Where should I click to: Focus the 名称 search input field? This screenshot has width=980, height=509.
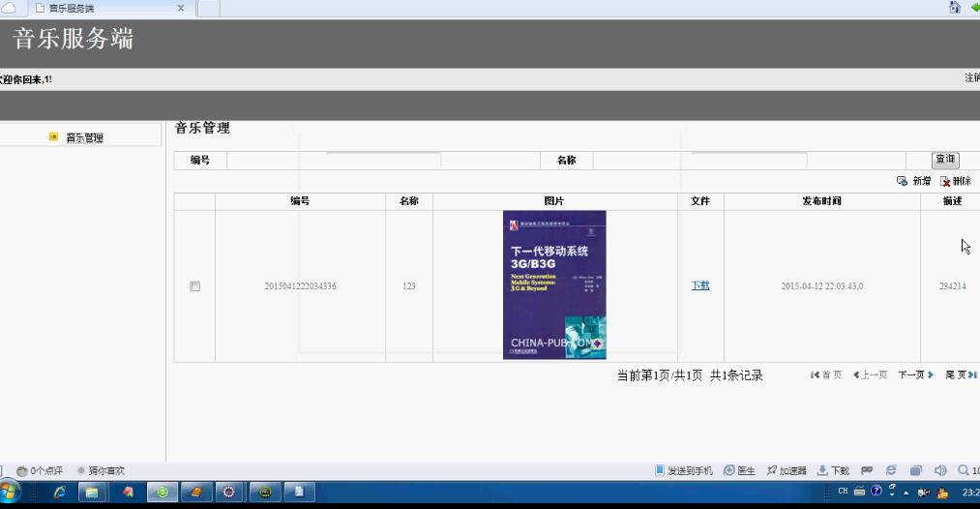pos(750,160)
